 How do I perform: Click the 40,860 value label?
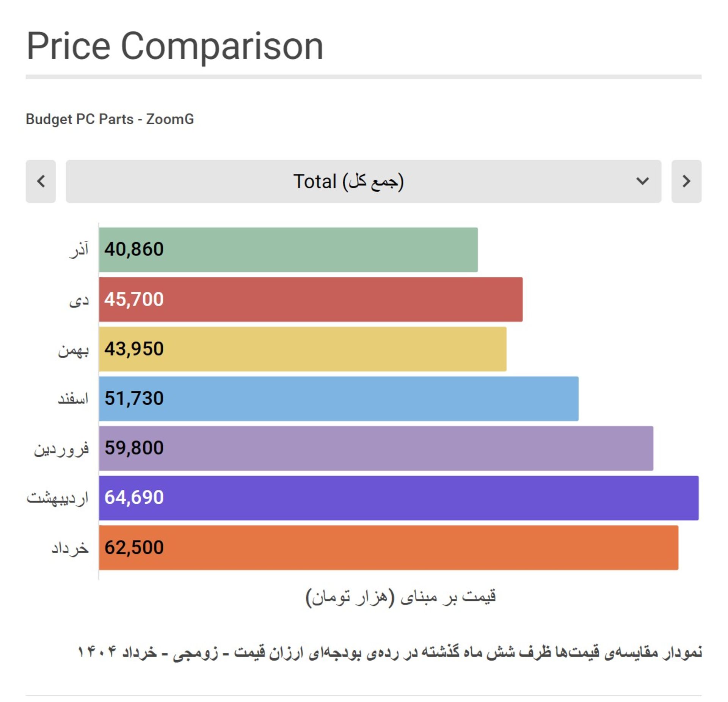tap(134, 249)
